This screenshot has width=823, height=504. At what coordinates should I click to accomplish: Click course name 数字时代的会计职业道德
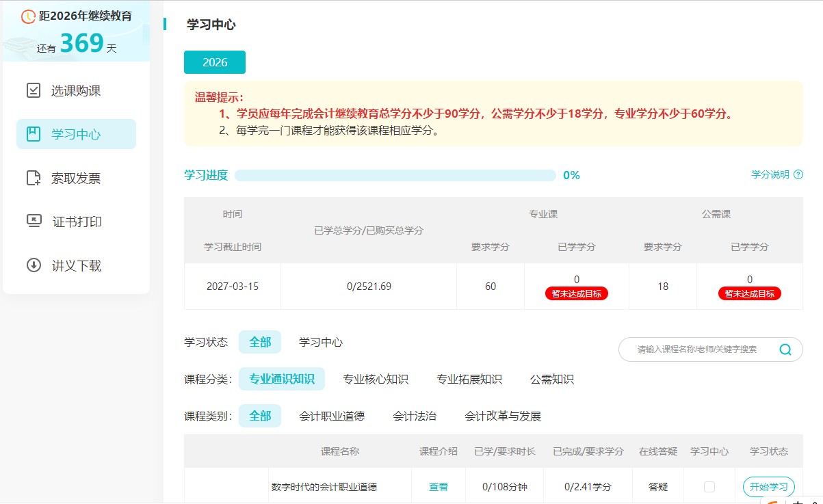324,487
